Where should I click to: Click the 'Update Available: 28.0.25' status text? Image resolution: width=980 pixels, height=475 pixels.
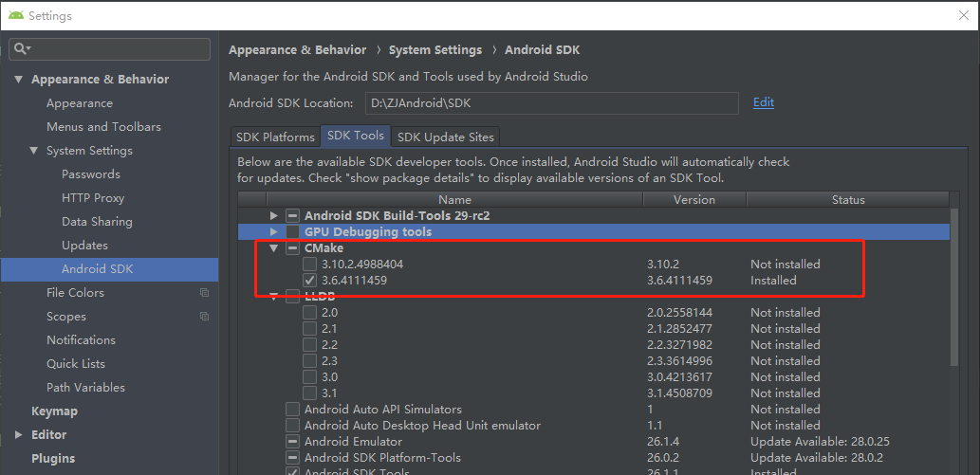click(x=820, y=442)
